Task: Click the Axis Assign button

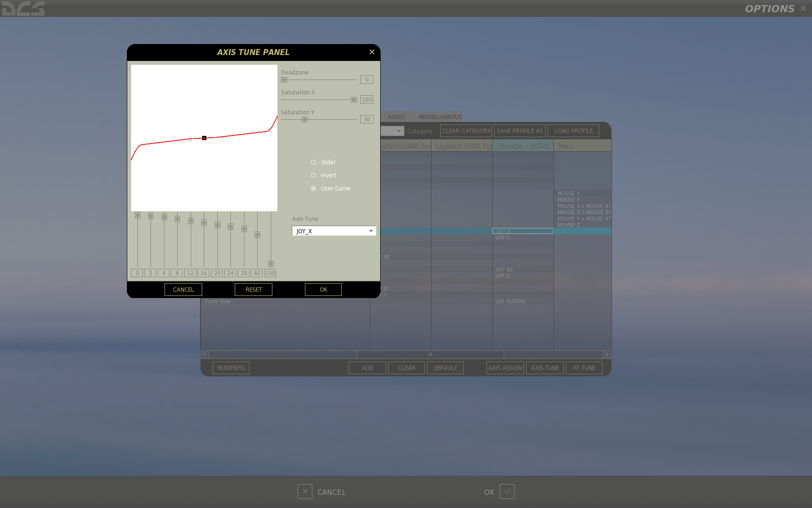Action: pos(505,368)
